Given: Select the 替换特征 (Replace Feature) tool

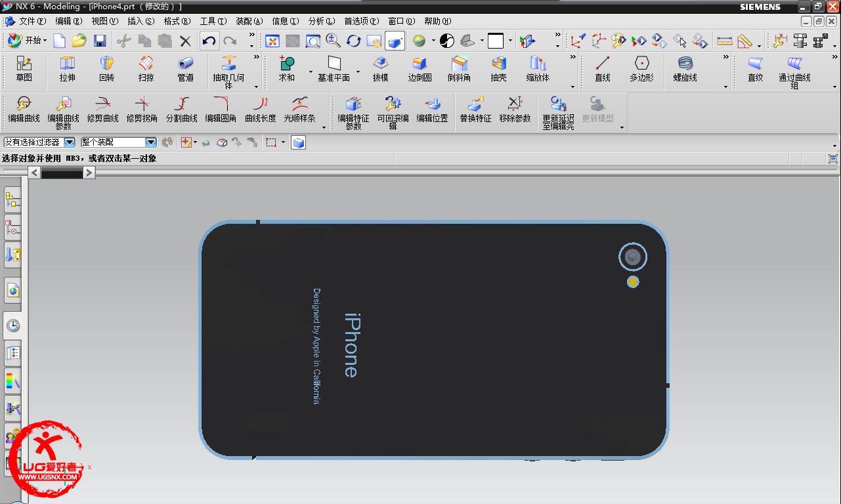Looking at the screenshot, I should pos(476,110).
